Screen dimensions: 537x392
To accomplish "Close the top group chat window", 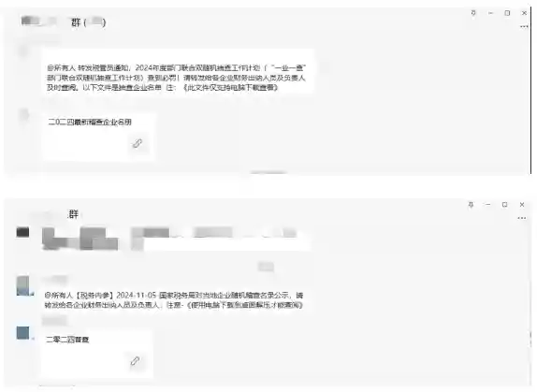I will (x=524, y=13).
